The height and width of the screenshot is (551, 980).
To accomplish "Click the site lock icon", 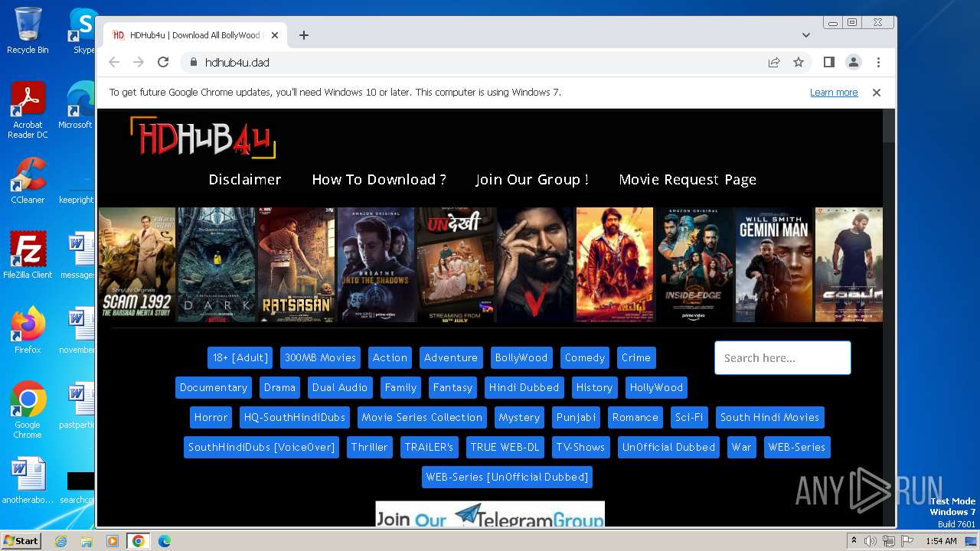I will coord(193,62).
